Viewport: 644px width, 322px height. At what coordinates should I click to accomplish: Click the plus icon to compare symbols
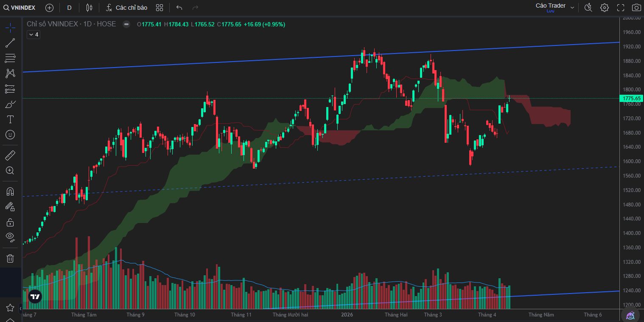point(49,8)
